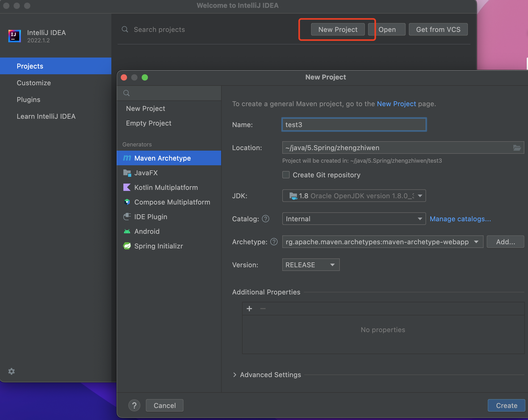Click the generator search magnifier icon
The height and width of the screenshot is (420, 528).
[127, 93]
